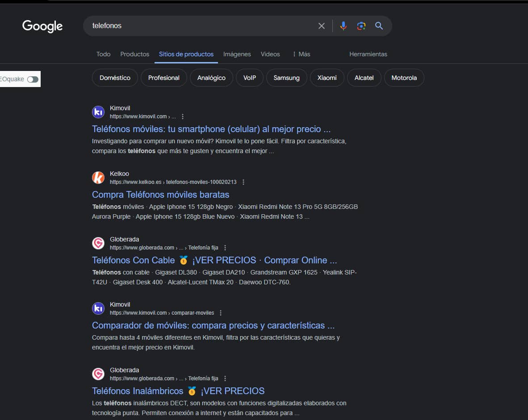Switch to the Productos tab
The image size is (528, 420).
click(134, 54)
